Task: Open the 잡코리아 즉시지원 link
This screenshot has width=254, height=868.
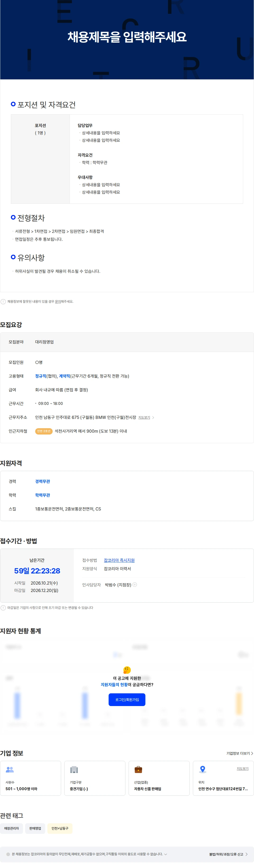Action: click(119, 560)
